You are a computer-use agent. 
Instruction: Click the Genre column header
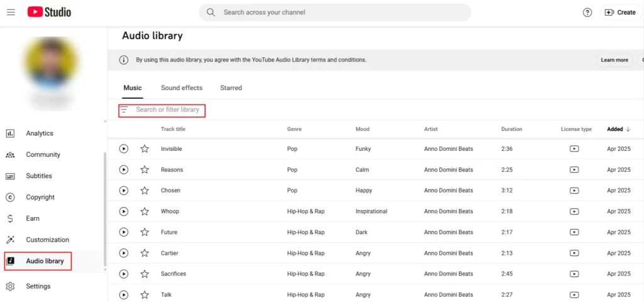coord(294,129)
